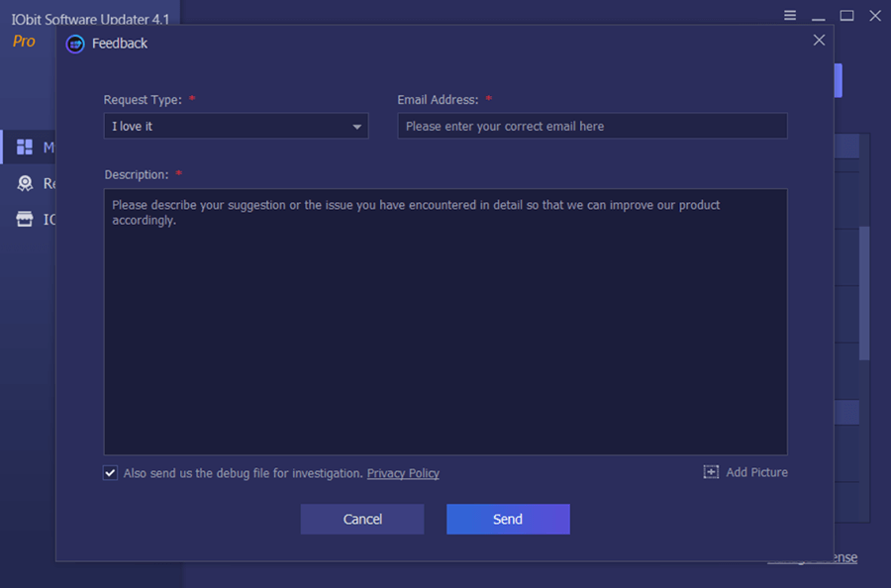Click the Feedback dialog's blue globe icon
Image resolution: width=891 pixels, height=588 pixels.
74,44
